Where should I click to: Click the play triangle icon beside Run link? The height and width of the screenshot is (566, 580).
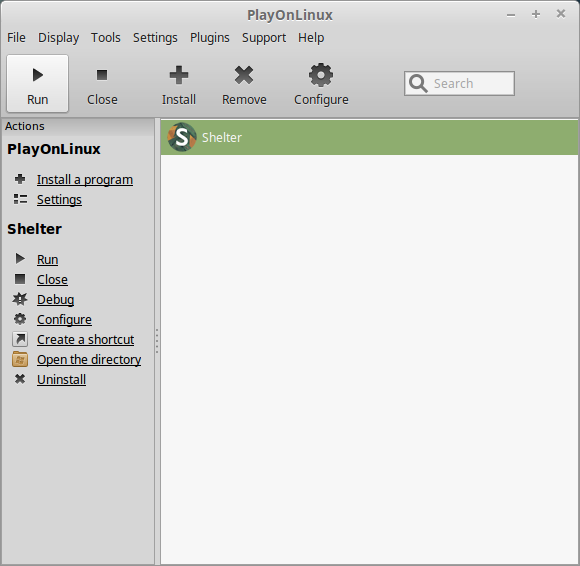(20, 259)
